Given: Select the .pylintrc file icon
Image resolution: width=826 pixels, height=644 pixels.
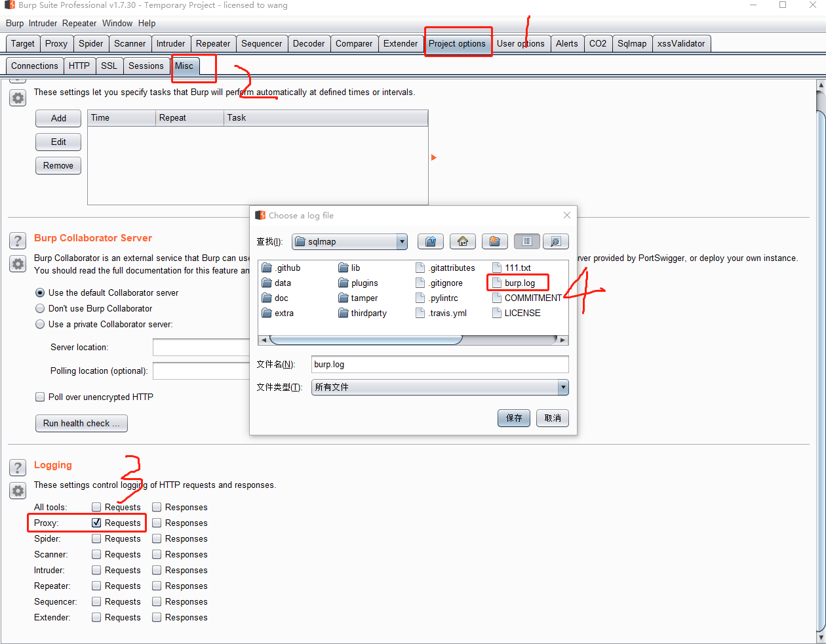Looking at the screenshot, I should point(420,298).
